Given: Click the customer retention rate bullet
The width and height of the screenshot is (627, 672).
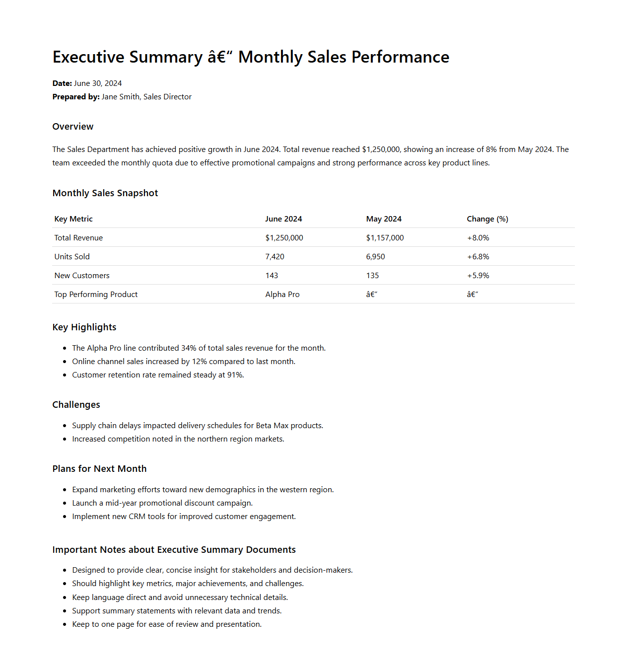Looking at the screenshot, I should tap(158, 375).
